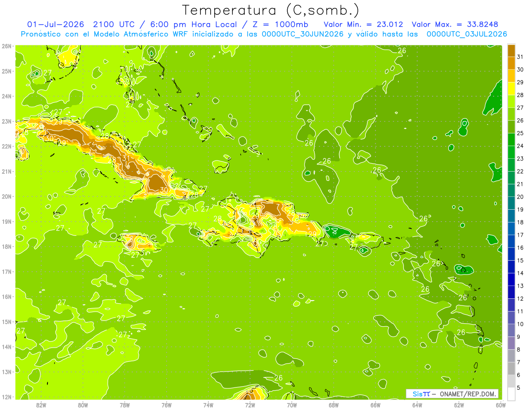Click the "0000UTC_30JUN2026" initialization time

tap(303, 34)
